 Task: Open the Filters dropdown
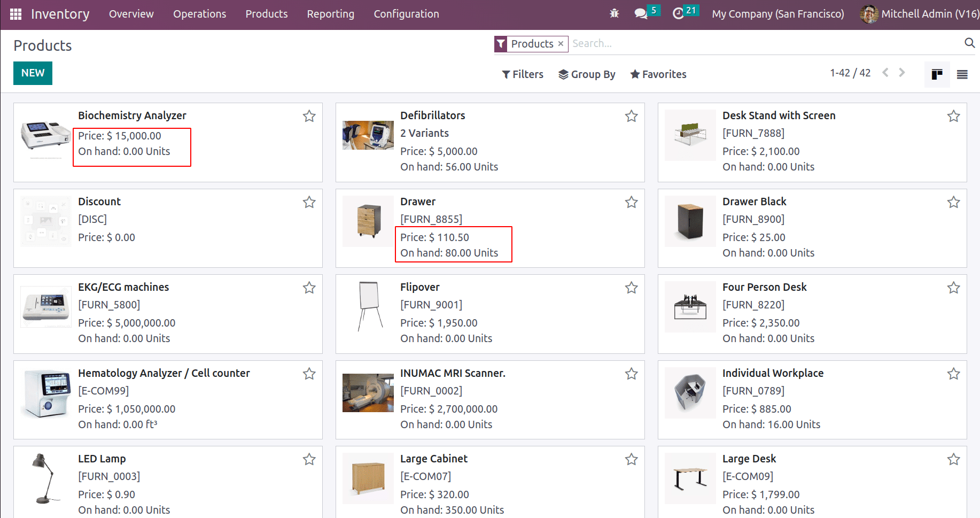coord(522,74)
